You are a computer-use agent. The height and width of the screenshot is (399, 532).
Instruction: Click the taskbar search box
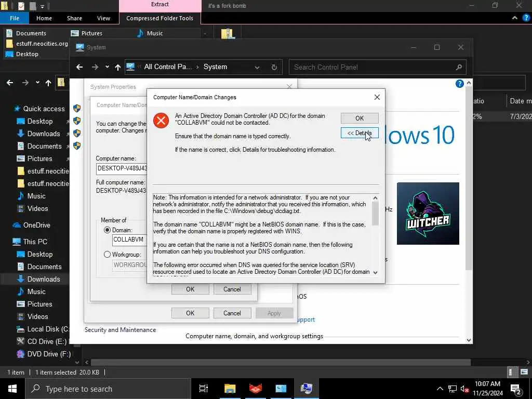click(108, 389)
